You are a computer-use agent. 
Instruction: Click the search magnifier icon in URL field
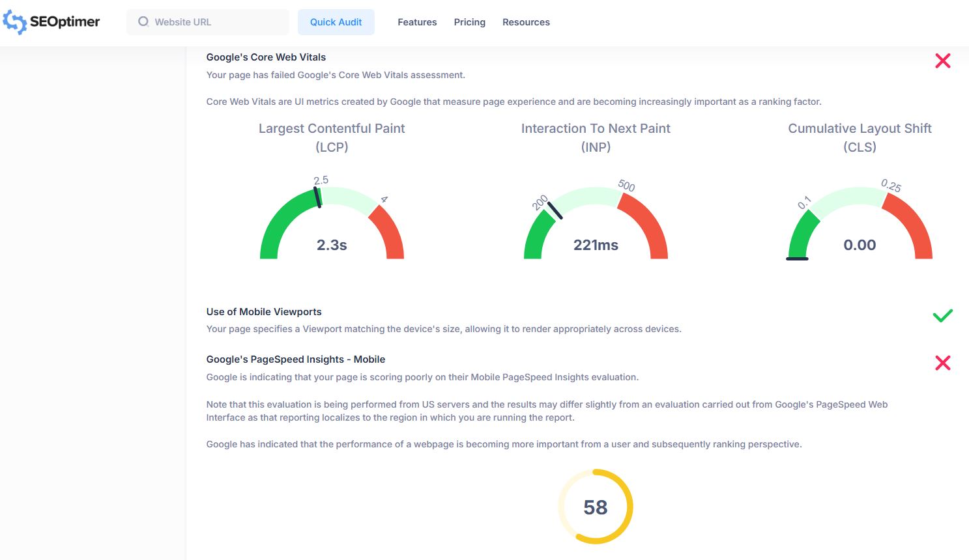tap(143, 21)
